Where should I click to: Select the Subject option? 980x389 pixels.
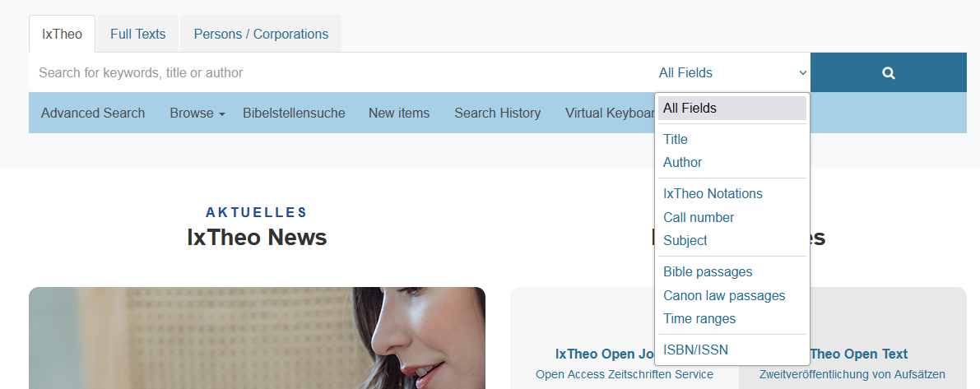[732, 240]
